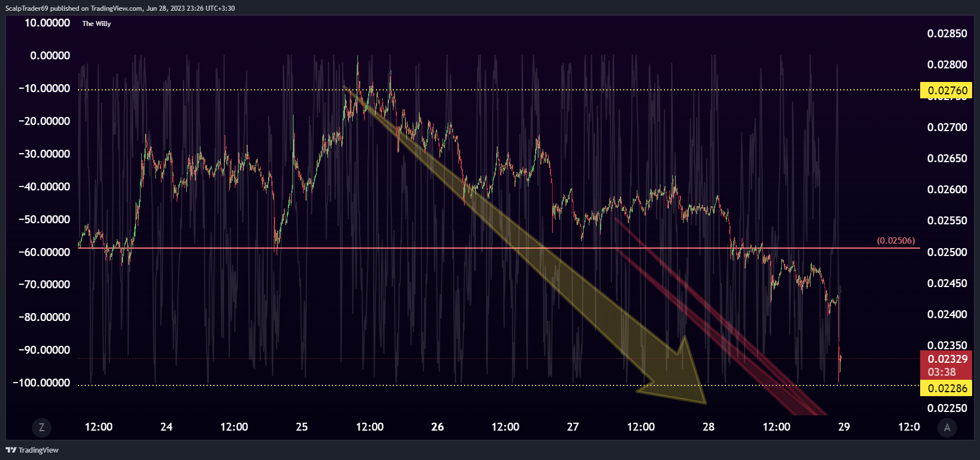Click the −50.00000 indicator scale value
Viewport: 980px width, 460px height.
tap(44, 219)
